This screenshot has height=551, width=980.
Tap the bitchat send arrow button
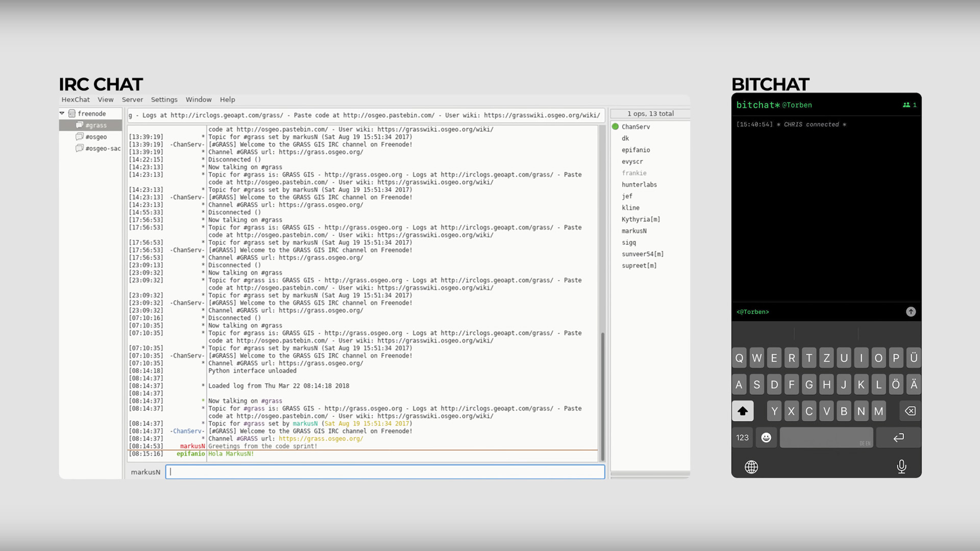(x=911, y=312)
